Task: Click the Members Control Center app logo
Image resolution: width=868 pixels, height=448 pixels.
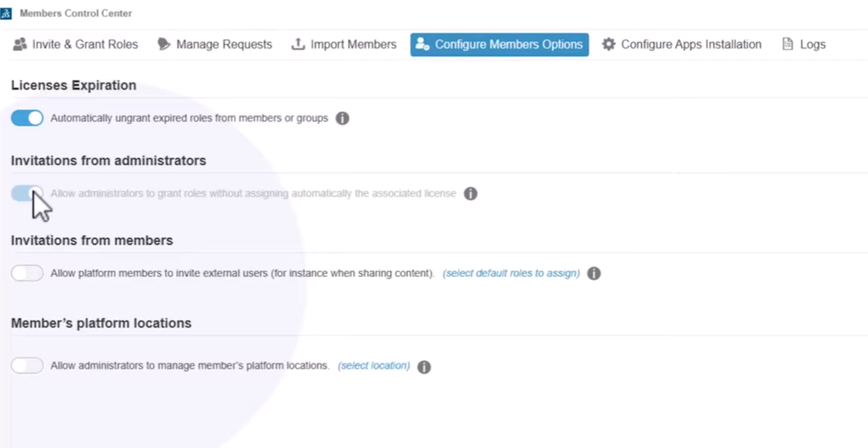Action: 7,14
